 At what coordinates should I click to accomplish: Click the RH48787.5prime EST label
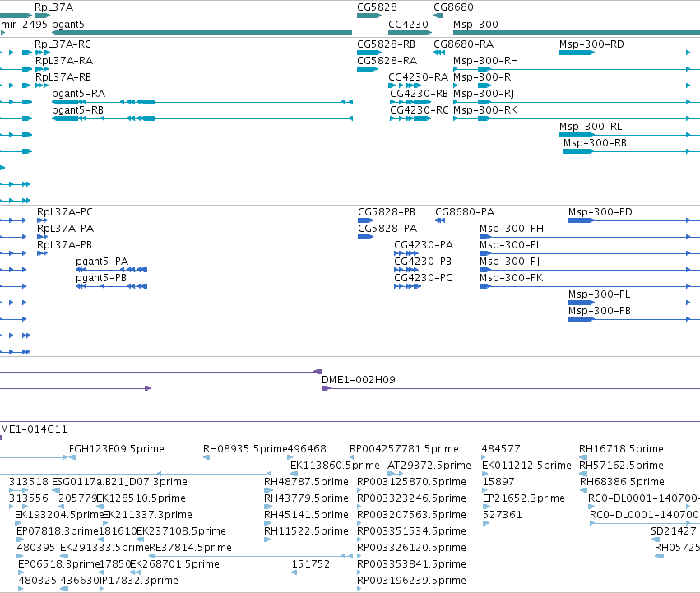[x=306, y=482]
